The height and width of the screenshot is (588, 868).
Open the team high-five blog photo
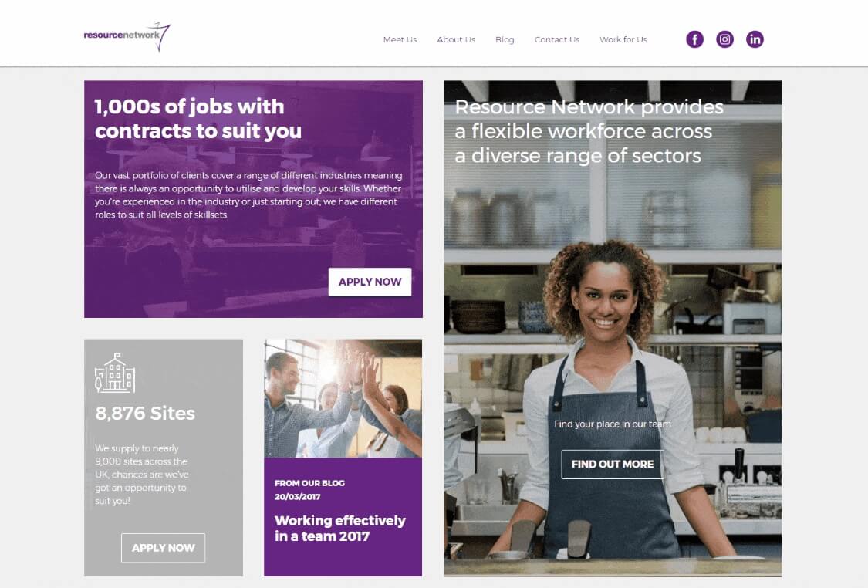(343, 398)
